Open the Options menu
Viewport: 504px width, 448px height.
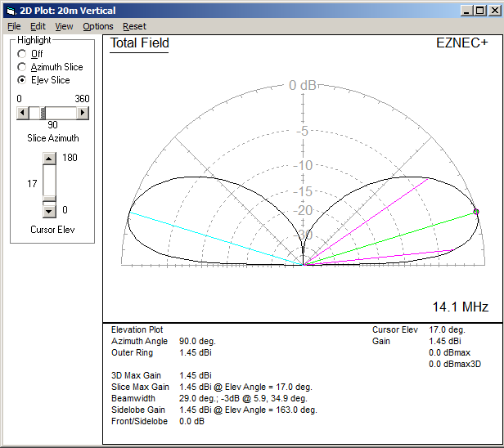pyautogui.click(x=98, y=26)
